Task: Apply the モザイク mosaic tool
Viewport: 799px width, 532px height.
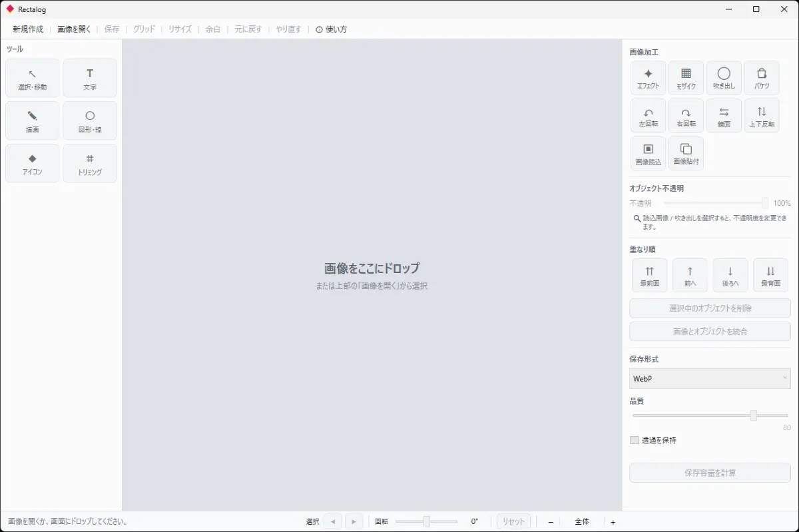Action: (686, 78)
